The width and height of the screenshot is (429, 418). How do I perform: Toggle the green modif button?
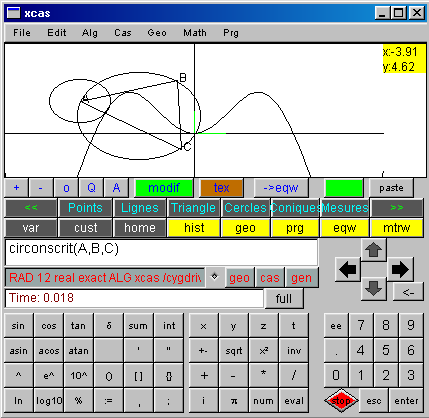(x=164, y=188)
